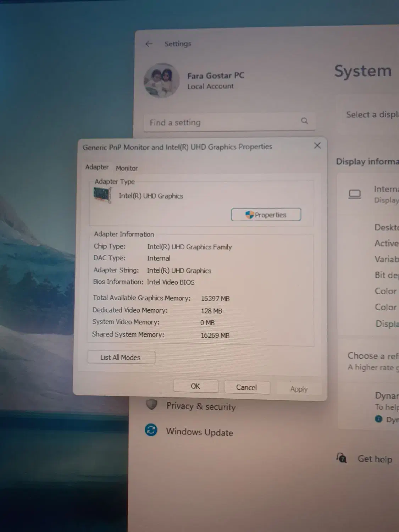Click the Get help headset icon
Image resolution: width=399 pixels, height=532 pixels.
[x=341, y=458]
